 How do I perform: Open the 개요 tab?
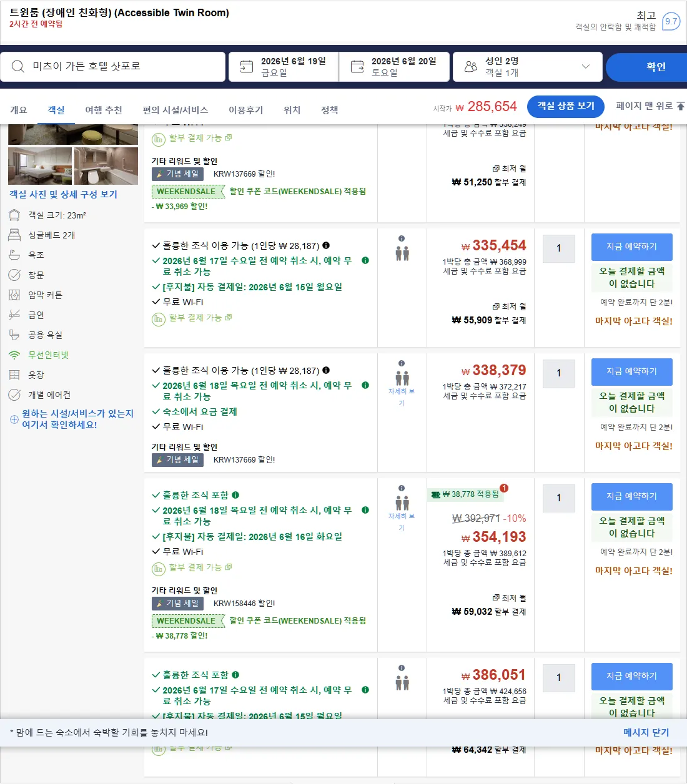click(19, 110)
